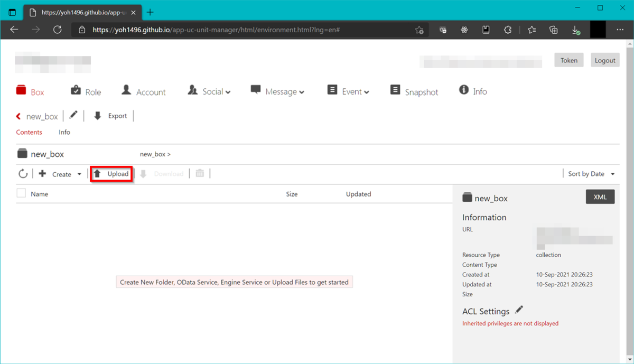Click the Upload arrow icon
The image size is (634, 364).
(97, 173)
